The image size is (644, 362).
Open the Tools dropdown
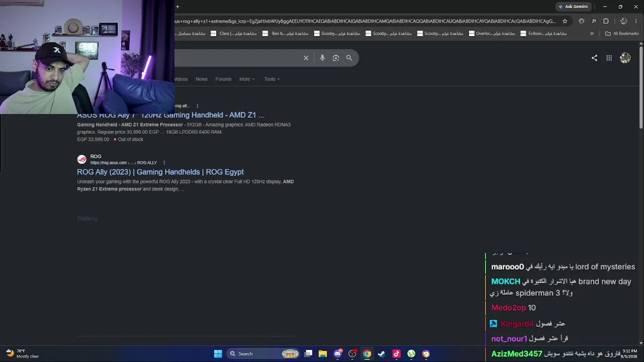(272, 79)
